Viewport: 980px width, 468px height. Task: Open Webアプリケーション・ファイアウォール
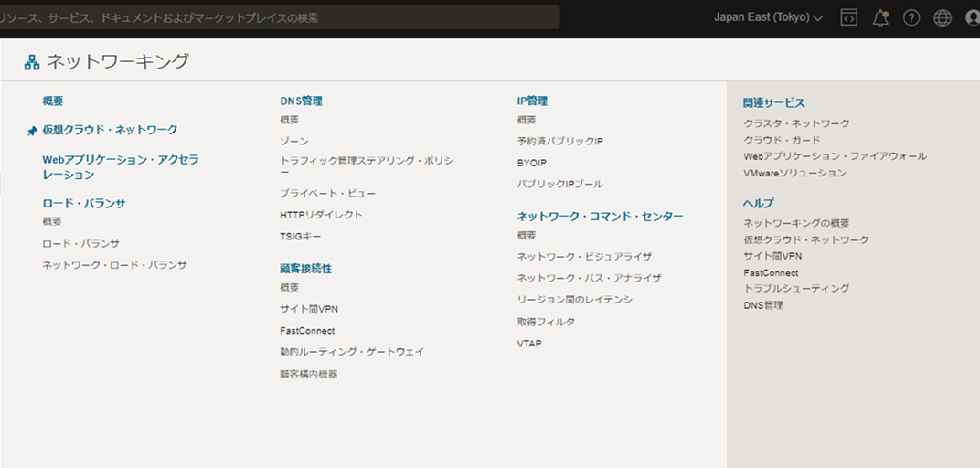(835, 156)
